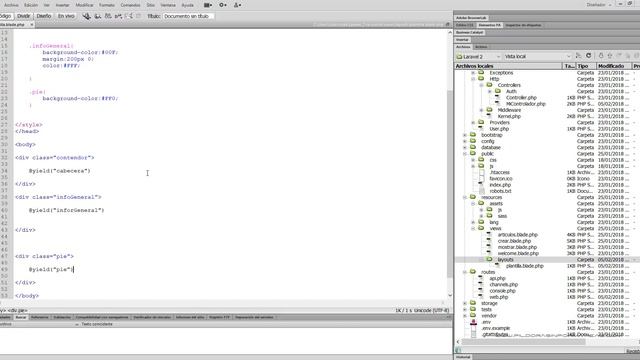The width and height of the screenshot is (640, 360).
Task: Select articulos.blade.php file
Action: (x=517, y=235)
